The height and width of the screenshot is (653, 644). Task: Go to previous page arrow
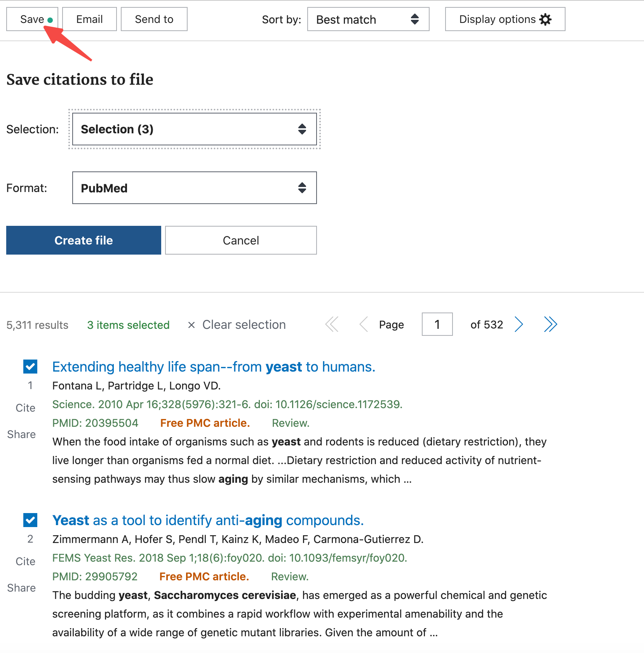(364, 324)
